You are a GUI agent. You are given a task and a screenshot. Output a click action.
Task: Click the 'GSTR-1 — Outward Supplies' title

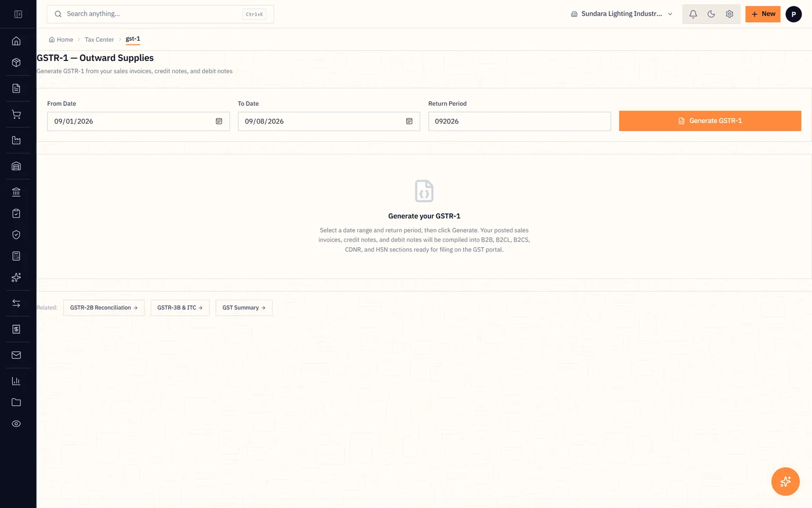pos(95,58)
